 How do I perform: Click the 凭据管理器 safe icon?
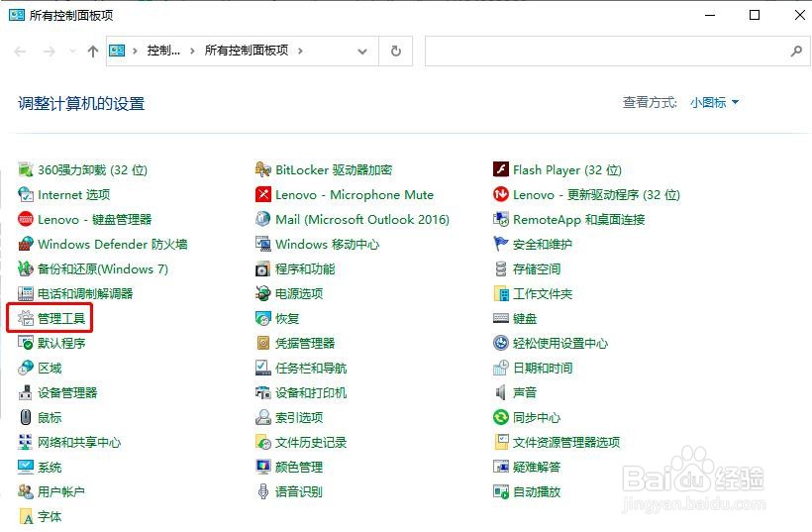(x=263, y=343)
